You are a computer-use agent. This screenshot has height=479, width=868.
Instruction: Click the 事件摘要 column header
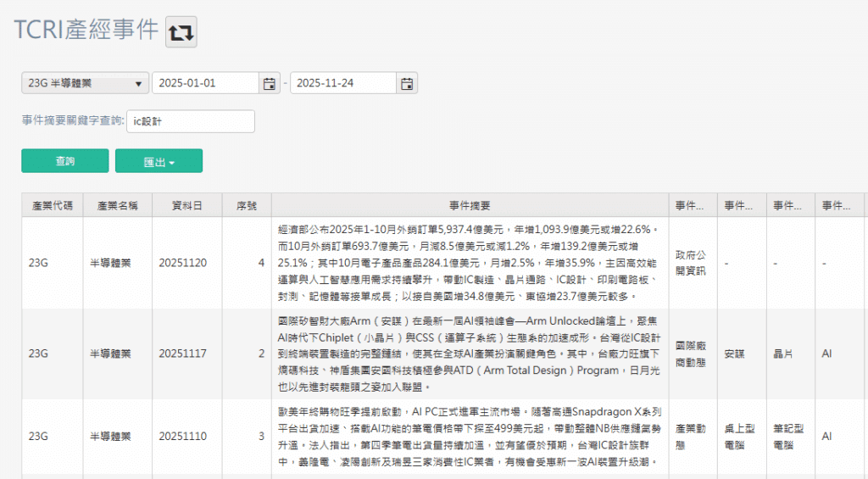[x=470, y=205]
